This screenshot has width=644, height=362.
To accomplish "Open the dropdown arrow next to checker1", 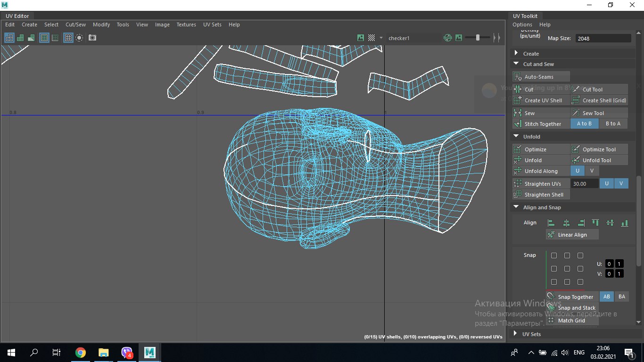I will [x=381, y=38].
